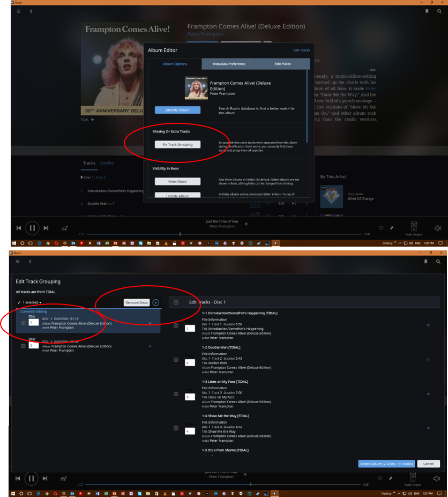Click the Disc 2 number input field
This screenshot has width=448, height=497.
(x=34, y=345)
